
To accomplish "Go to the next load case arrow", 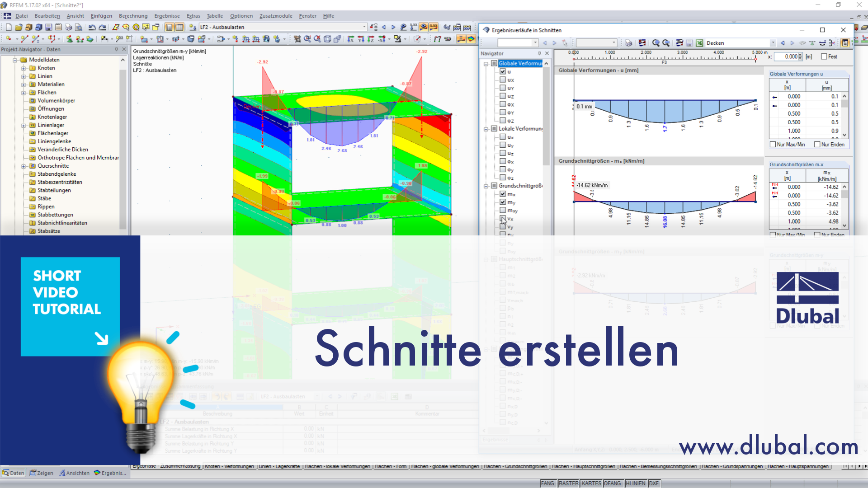I will [x=393, y=27].
